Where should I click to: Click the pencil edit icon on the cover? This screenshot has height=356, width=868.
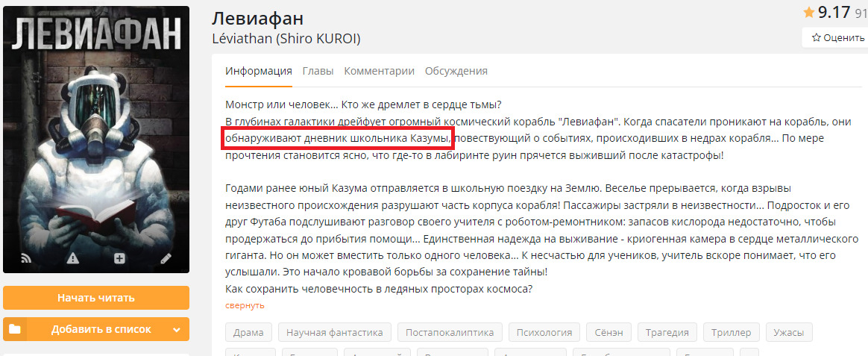[x=166, y=258]
